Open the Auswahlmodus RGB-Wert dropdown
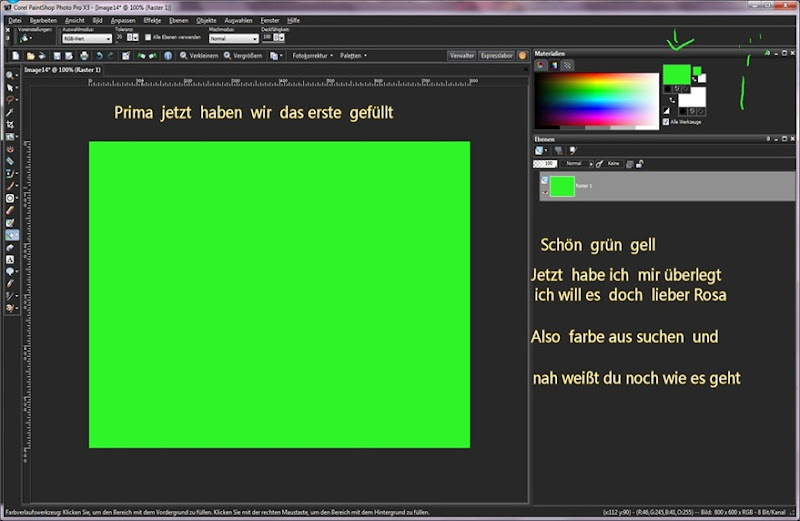Viewport: 800px width, 521px height. pyautogui.click(x=87, y=38)
